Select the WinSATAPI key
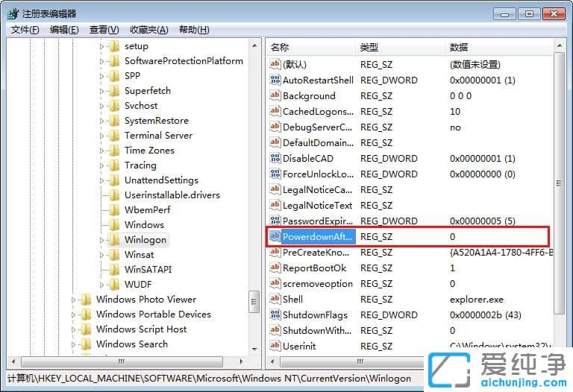573x392 pixels. [x=148, y=270]
